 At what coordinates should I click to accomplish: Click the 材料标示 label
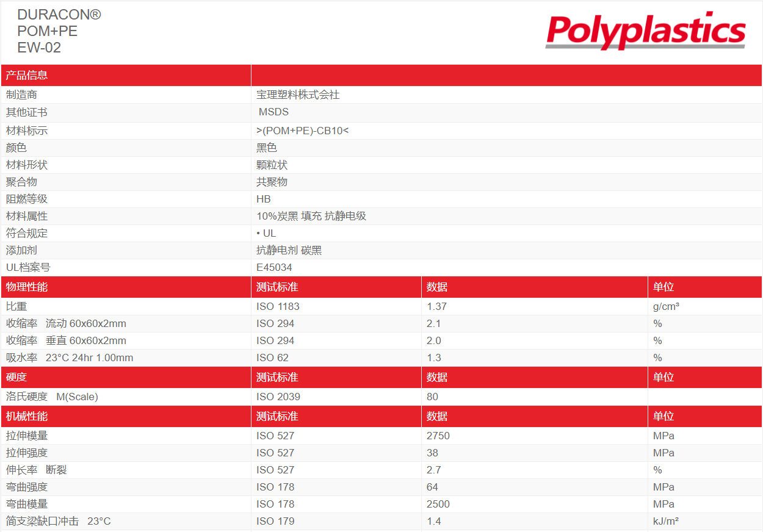27,131
